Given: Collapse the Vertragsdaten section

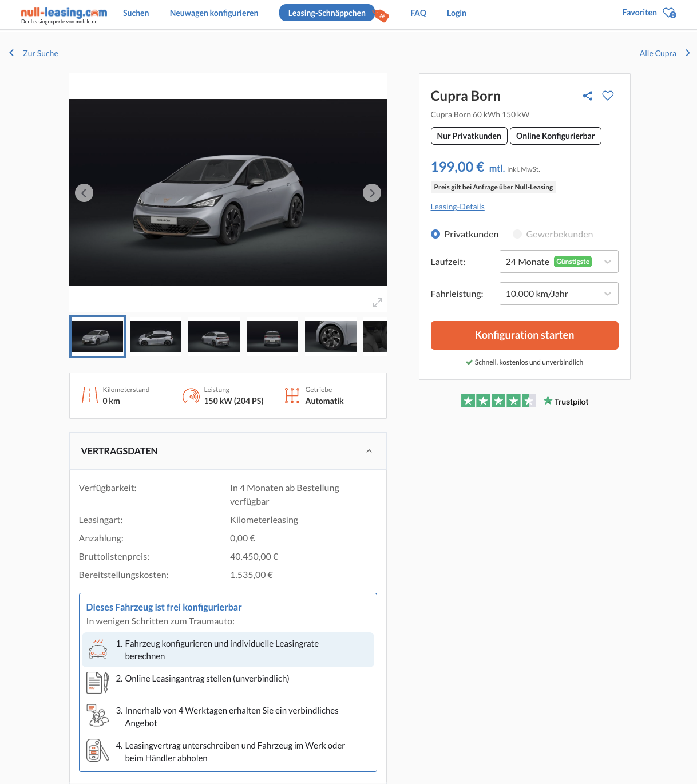Looking at the screenshot, I should [x=369, y=451].
